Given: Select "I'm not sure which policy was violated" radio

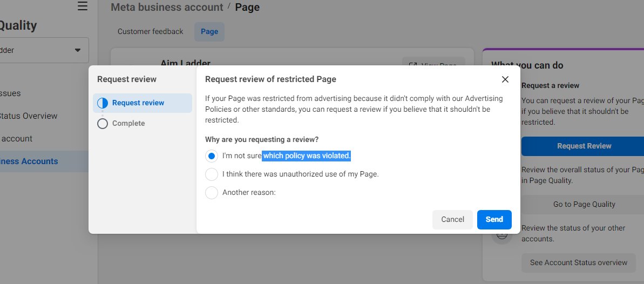Looking at the screenshot, I should point(212,156).
